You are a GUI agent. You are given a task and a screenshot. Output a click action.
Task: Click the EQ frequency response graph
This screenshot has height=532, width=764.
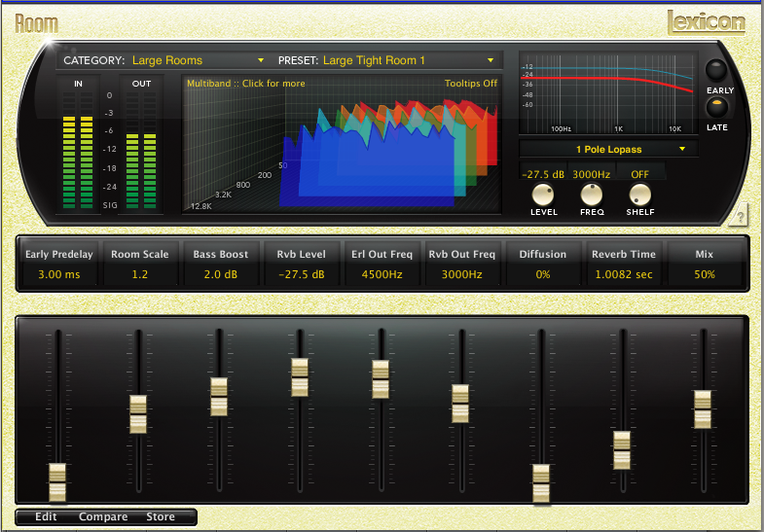pos(608,92)
